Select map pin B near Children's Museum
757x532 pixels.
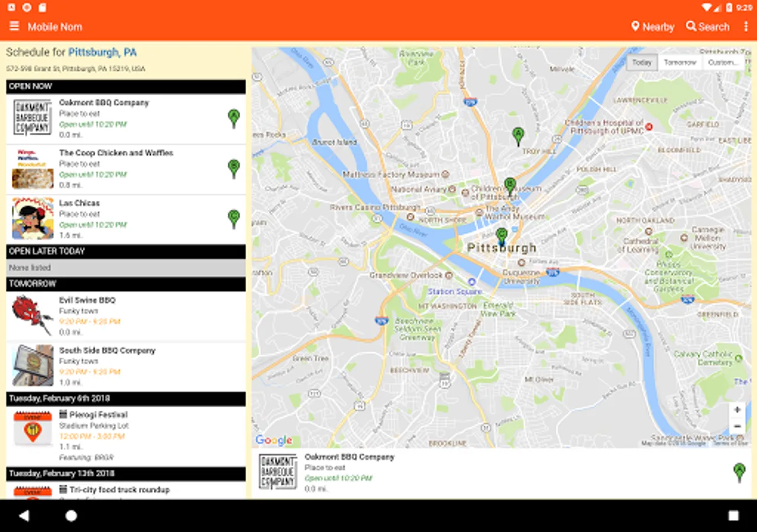(510, 187)
